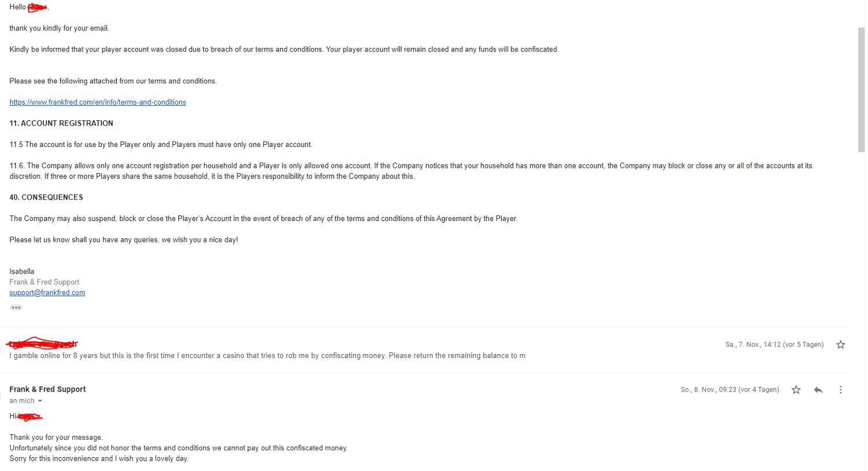Click the '11. ACCOUNT REGISTRATION' heading
Viewport: 868px width, 471px height.
pyautogui.click(x=61, y=123)
